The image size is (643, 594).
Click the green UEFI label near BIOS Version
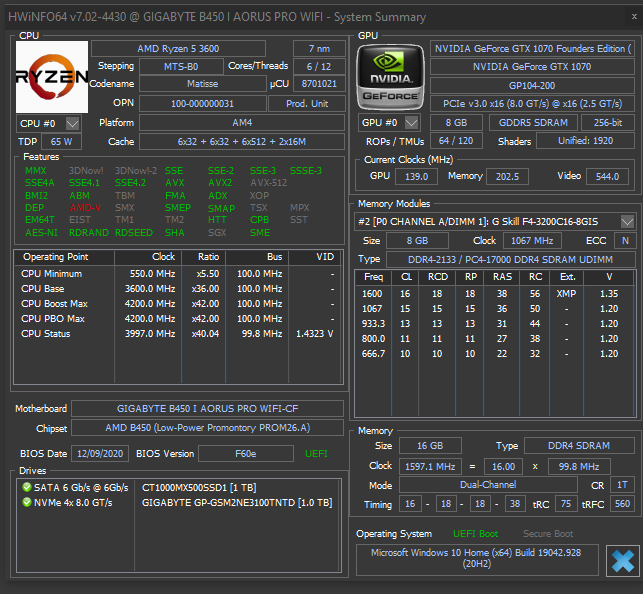(316, 454)
